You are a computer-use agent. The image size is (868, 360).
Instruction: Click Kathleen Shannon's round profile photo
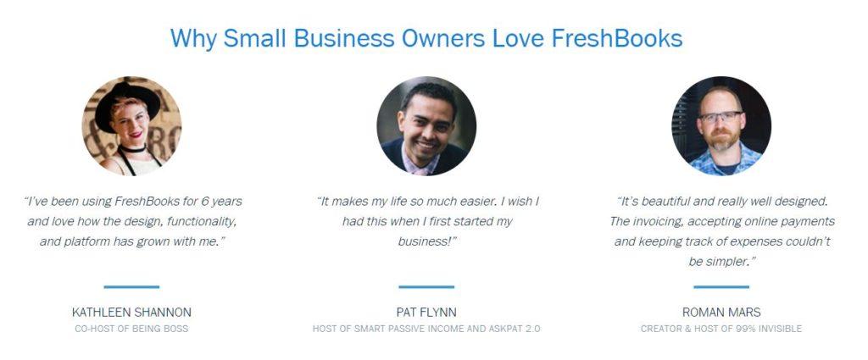click(x=131, y=125)
